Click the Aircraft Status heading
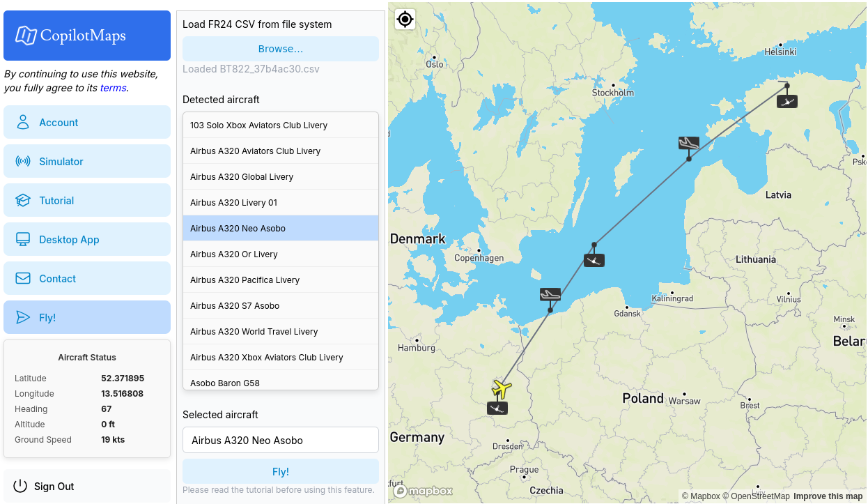The image size is (868, 504). point(87,358)
